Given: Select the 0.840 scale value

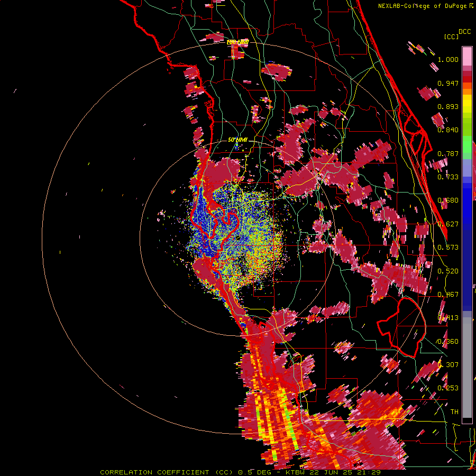Looking at the screenshot, I should [448, 130].
